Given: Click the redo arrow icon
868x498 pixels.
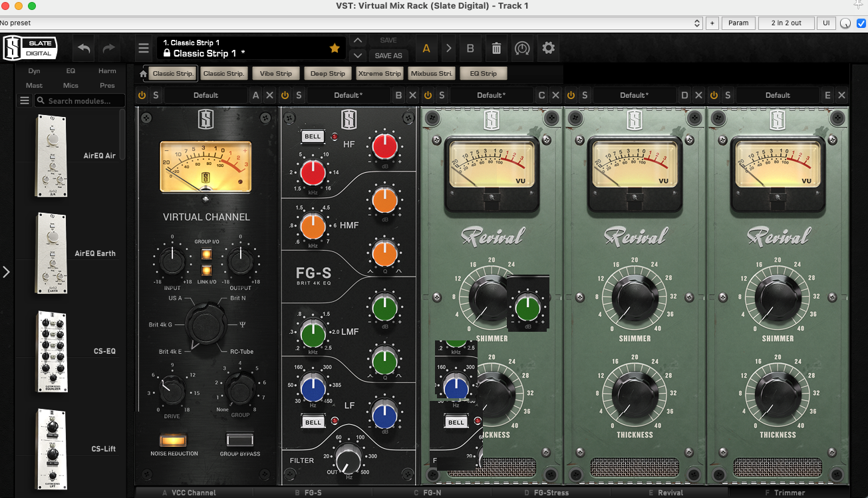Looking at the screenshot, I should [109, 49].
